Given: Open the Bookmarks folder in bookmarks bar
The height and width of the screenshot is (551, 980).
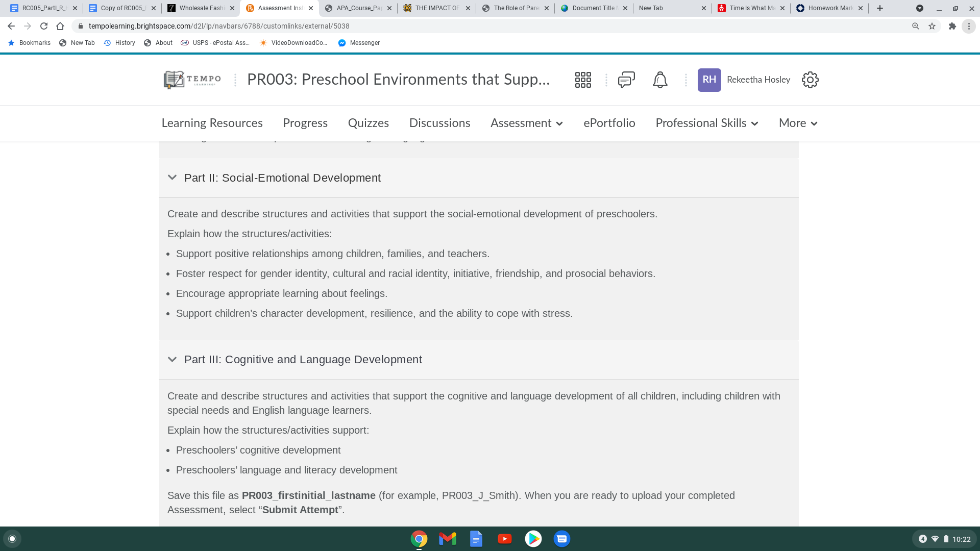Looking at the screenshot, I should click(x=29, y=43).
